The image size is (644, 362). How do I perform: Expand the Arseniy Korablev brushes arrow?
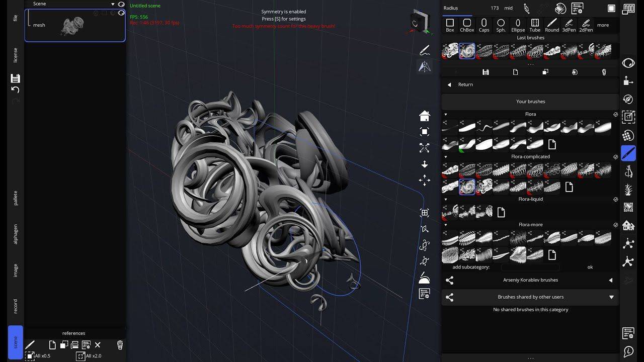pyautogui.click(x=611, y=280)
